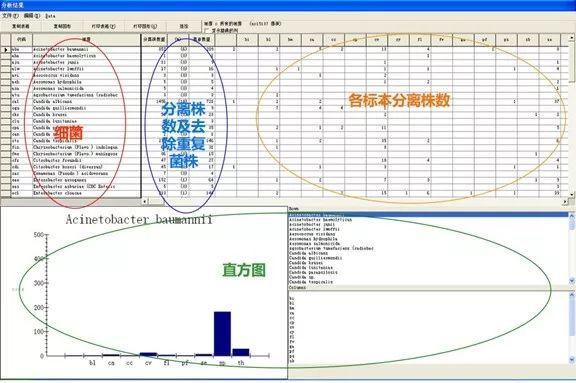The width and height of the screenshot is (576, 383).
Task: Click the 继续 continue button
Action: click(x=184, y=26)
